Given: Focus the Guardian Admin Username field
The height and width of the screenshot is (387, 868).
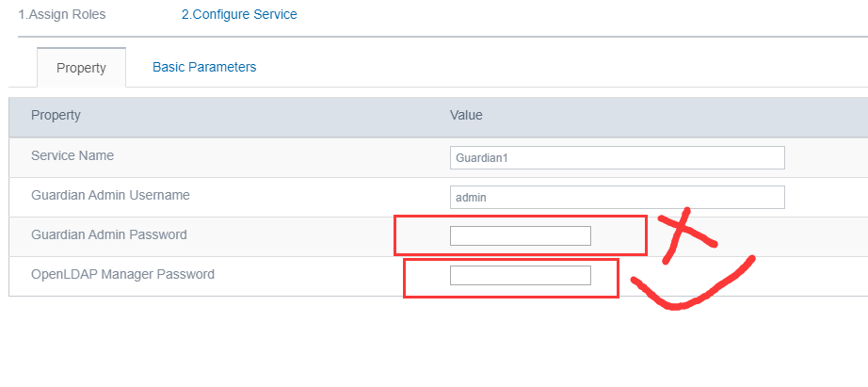Looking at the screenshot, I should click(617, 197).
